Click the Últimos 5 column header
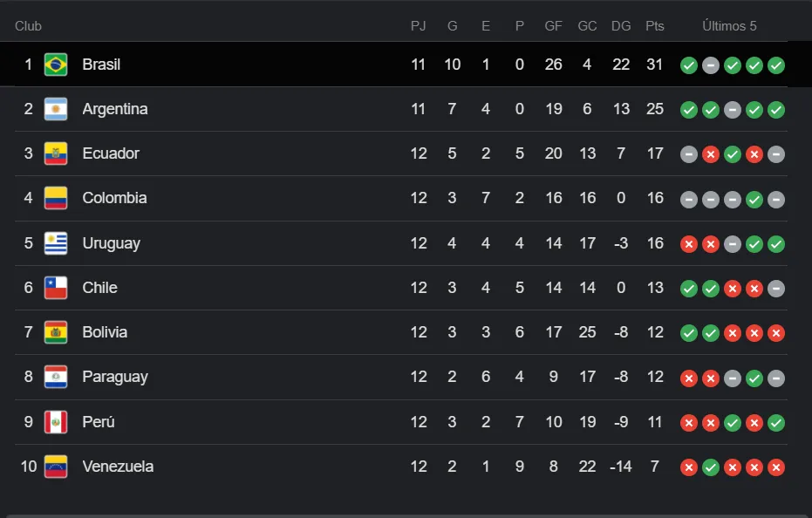The image size is (812, 518). click(729, 26)
